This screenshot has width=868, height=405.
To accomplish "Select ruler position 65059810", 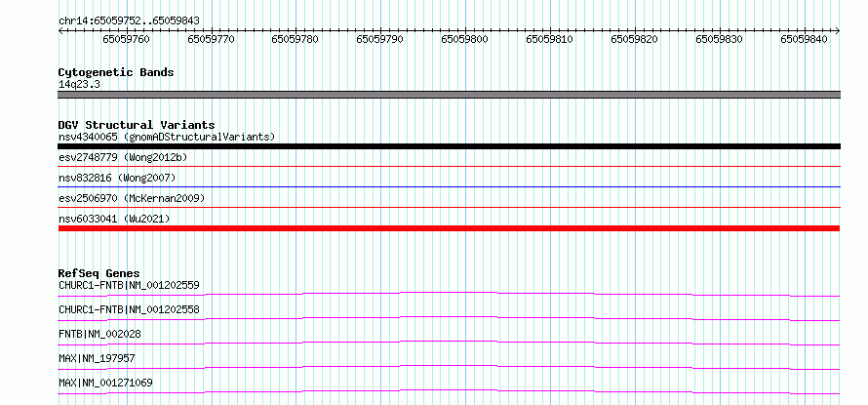I will coord(549,39).
